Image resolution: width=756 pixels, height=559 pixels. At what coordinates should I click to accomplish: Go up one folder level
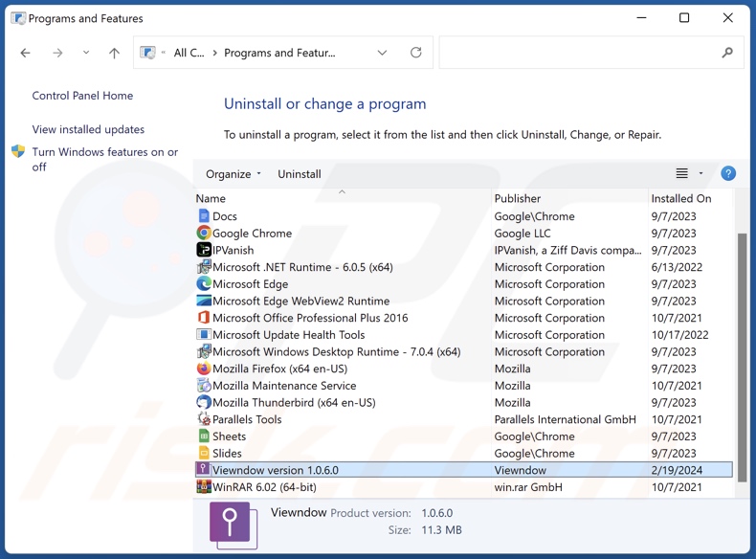click(114, 53)
